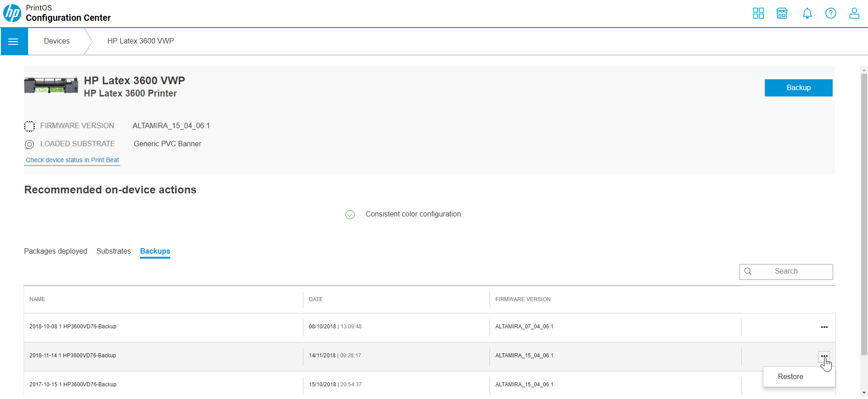Screen dimensions: 868x399
Task: Sort by DATE column header
Action: click(x=316, y=299)
